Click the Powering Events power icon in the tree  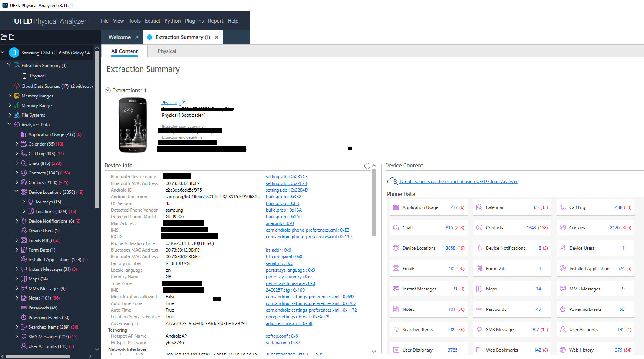(24, 317)
